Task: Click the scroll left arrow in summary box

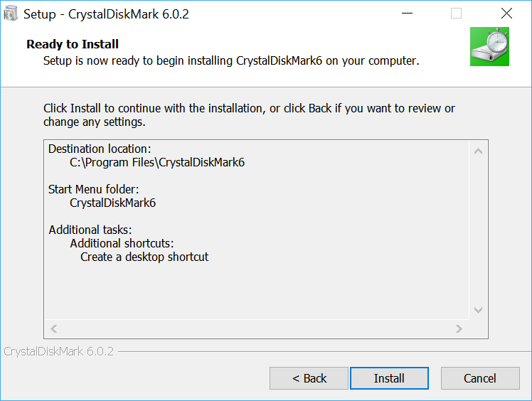Action: click(53, 328)
